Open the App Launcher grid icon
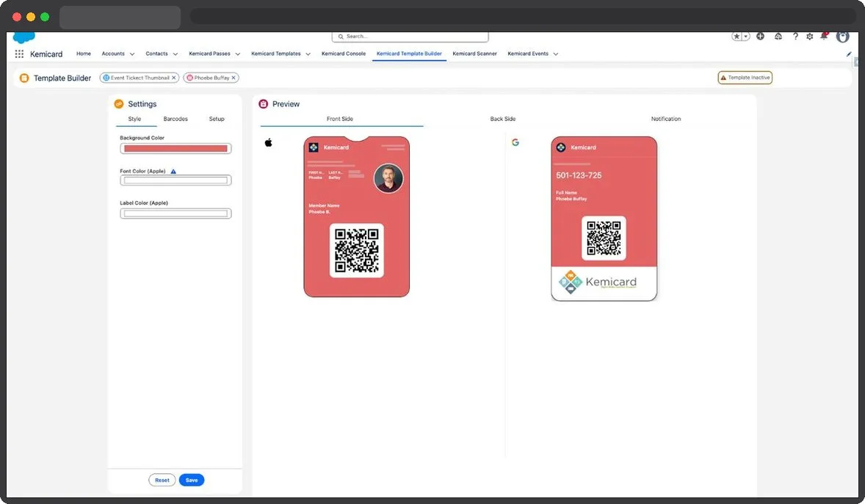Viewport: 865px width, 504px height. point(19,54)
